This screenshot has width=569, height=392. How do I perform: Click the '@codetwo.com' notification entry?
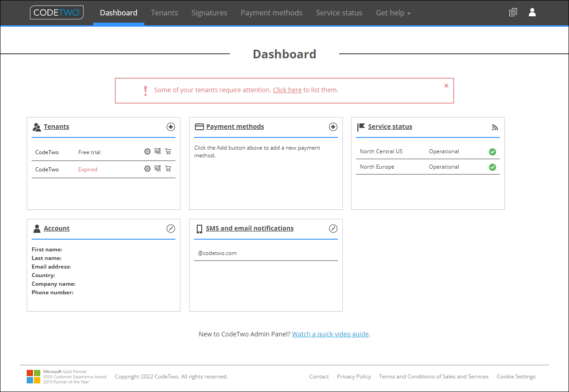(x=218, y=253)
